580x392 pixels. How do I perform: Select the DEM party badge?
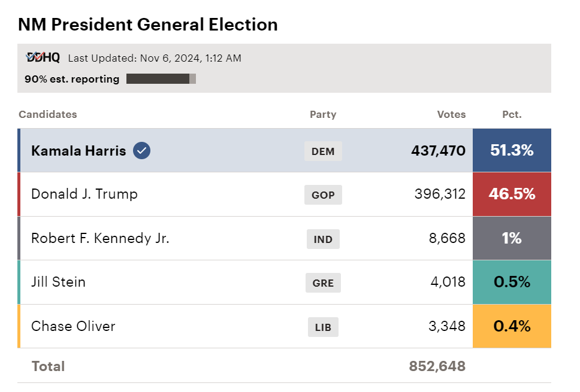[323, 151]
